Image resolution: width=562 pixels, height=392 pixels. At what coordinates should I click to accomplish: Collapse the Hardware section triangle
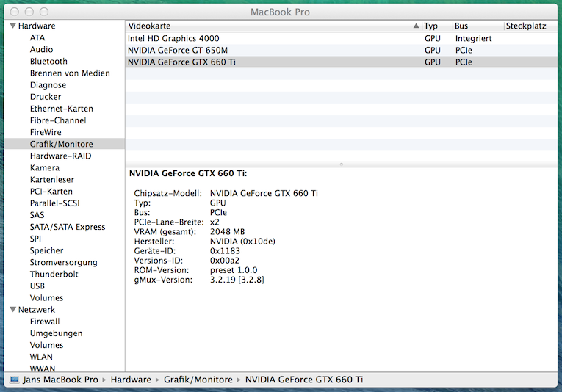13,26
